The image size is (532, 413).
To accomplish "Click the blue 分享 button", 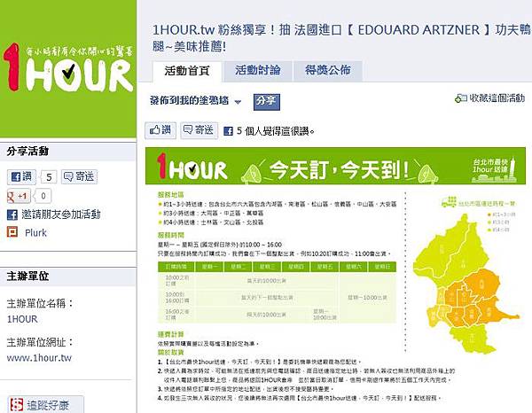I will [x=267, y=102].
